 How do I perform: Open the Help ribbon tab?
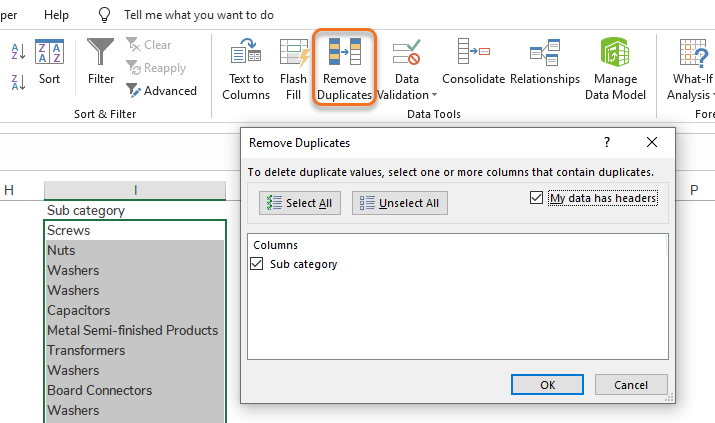(x=57, y=15)
